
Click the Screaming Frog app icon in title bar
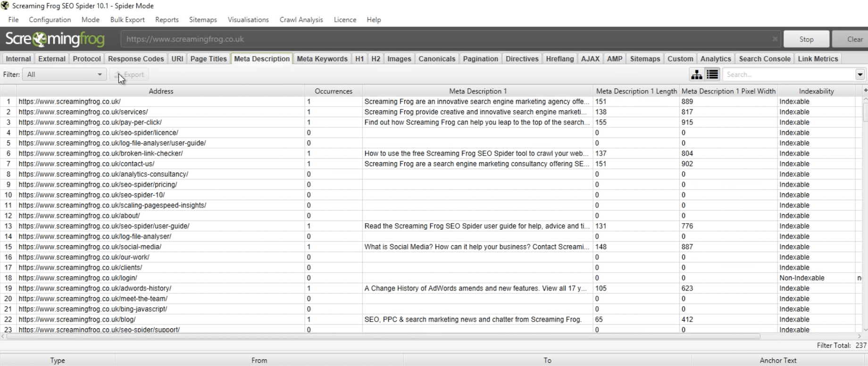tap(5, 6)
